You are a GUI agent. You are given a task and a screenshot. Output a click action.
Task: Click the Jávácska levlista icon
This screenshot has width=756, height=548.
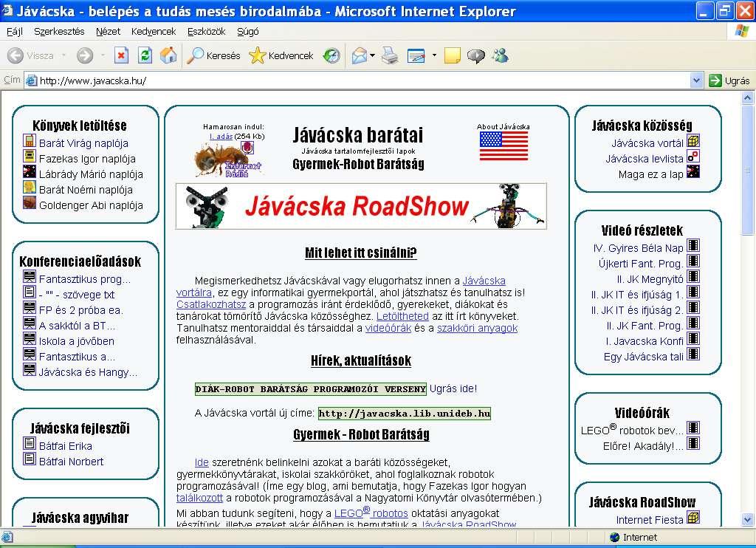coord(693,157)
